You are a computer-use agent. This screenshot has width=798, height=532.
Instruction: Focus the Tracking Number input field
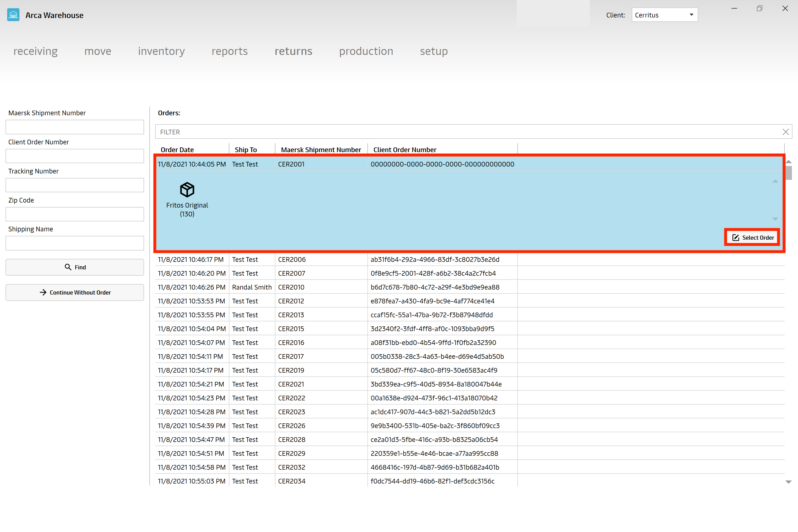click(75, 185)
